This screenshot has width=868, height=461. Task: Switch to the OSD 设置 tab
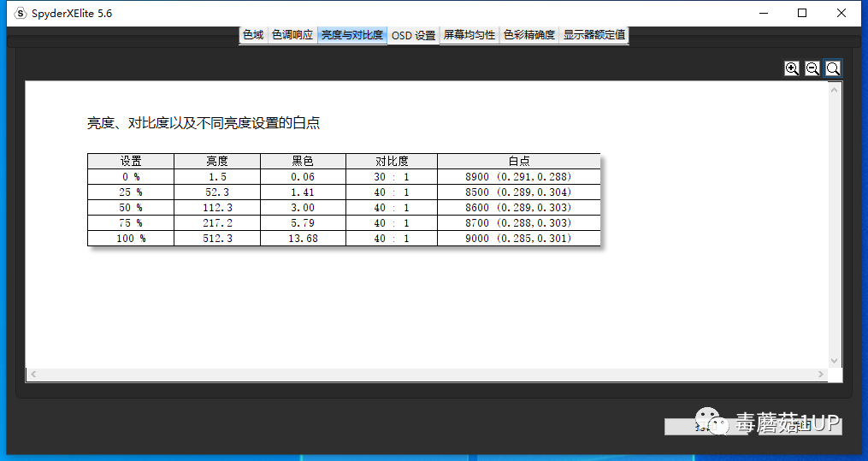pos(413,35)
